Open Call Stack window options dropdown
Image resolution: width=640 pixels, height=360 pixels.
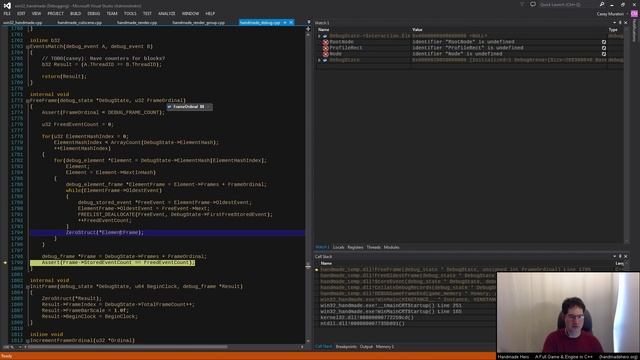614,256
